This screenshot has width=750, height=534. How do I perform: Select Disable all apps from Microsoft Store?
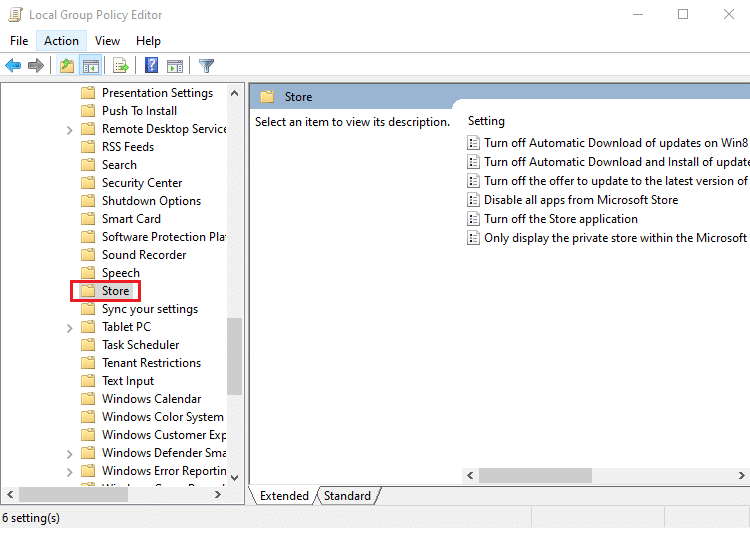[581, 200]
